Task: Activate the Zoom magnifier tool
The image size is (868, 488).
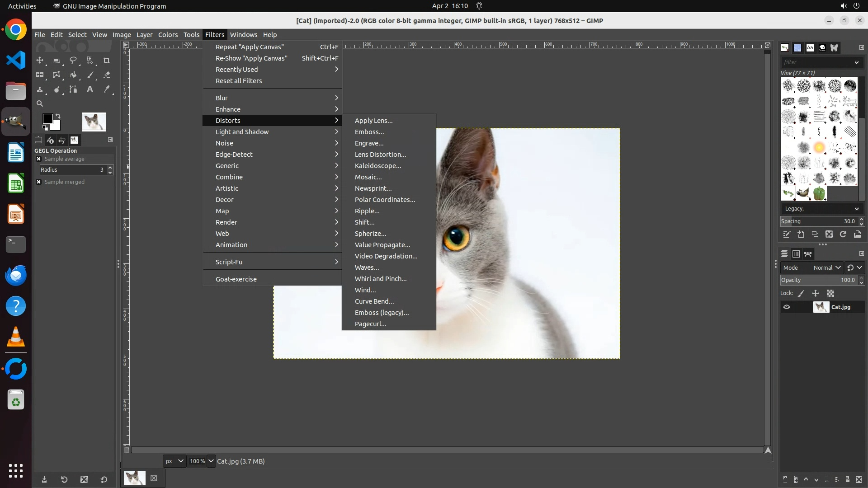Action: click(x=40, y=103)
